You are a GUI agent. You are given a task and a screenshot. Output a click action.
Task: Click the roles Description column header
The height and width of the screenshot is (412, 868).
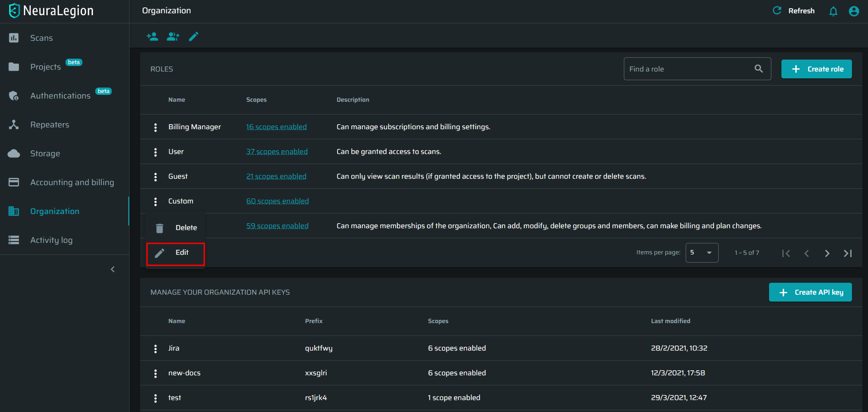[353, 100]
